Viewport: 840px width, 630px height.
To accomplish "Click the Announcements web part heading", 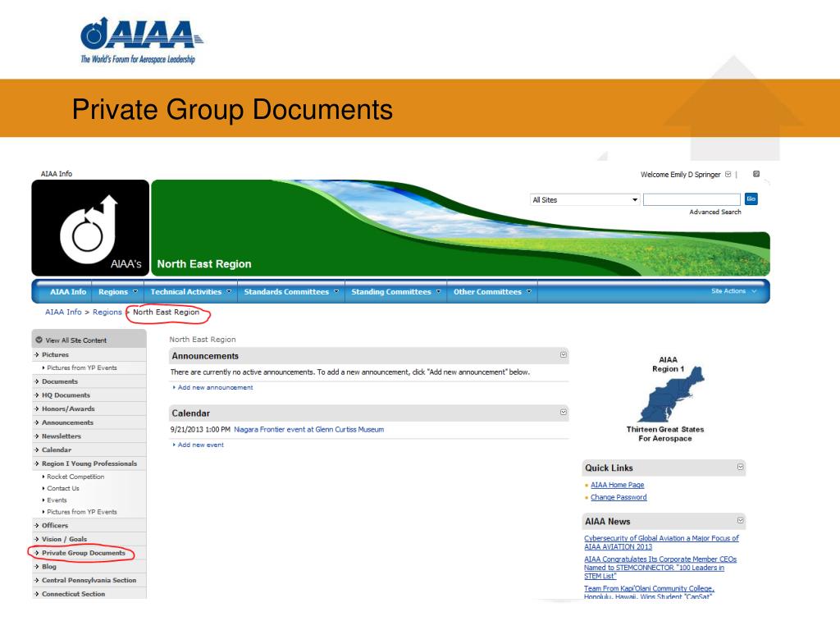I will 205,356.
